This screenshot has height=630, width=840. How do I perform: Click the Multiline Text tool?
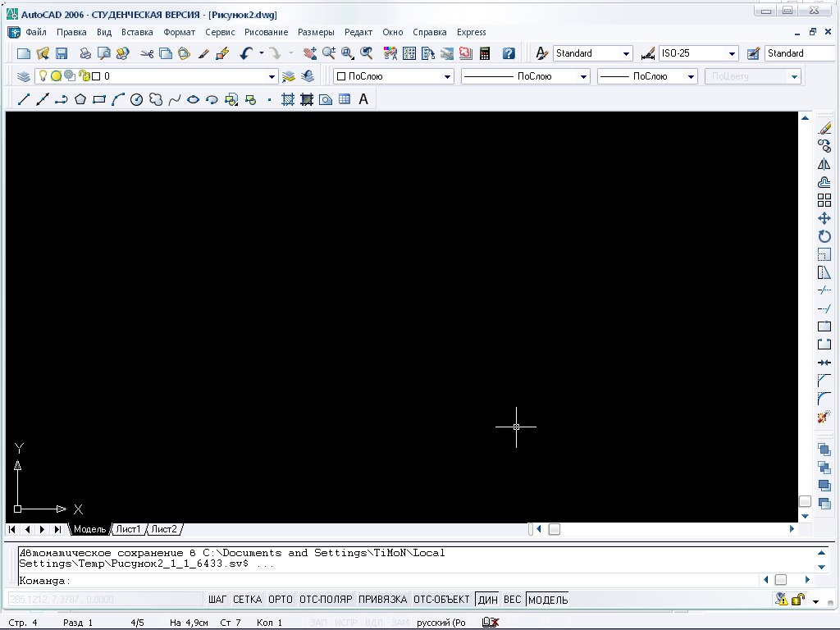363,99
